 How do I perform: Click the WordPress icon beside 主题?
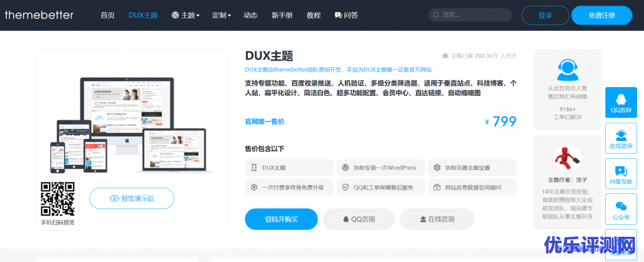[x=175, y=15]
